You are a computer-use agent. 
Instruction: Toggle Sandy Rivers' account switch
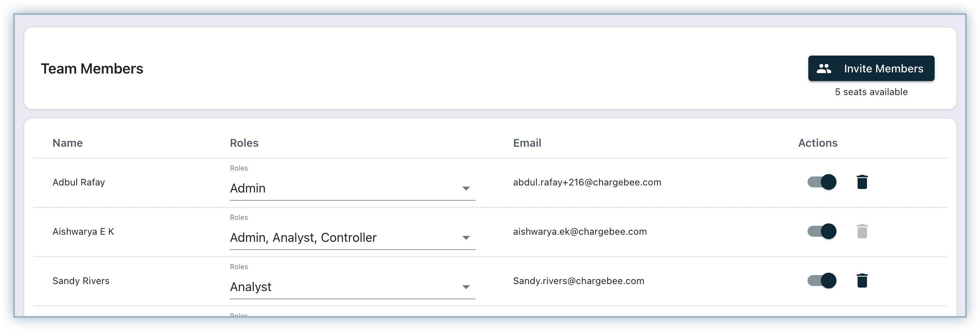tap(822, 281)
